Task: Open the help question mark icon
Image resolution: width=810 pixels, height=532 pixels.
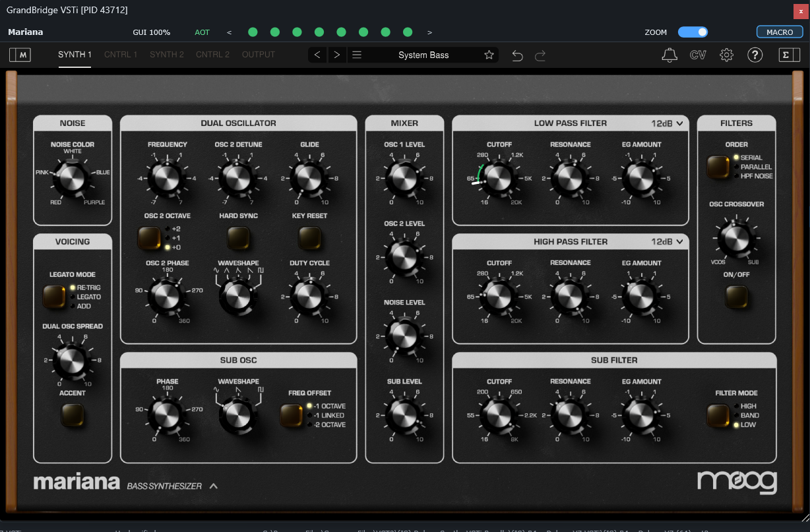Action: coord(755,55)
